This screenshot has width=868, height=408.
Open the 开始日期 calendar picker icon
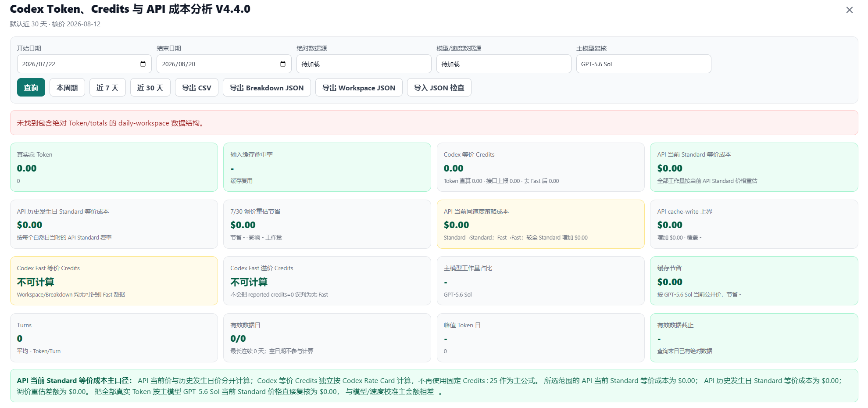click(x=143, y=64)
